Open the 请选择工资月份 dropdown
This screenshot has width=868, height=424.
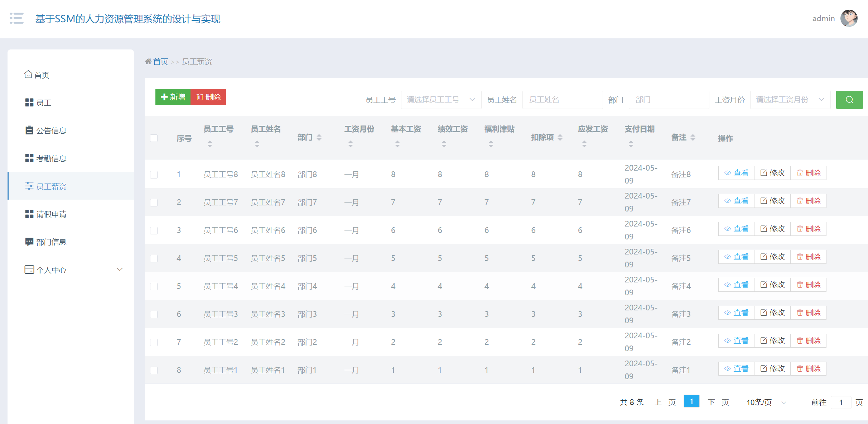tap(790, 100)
